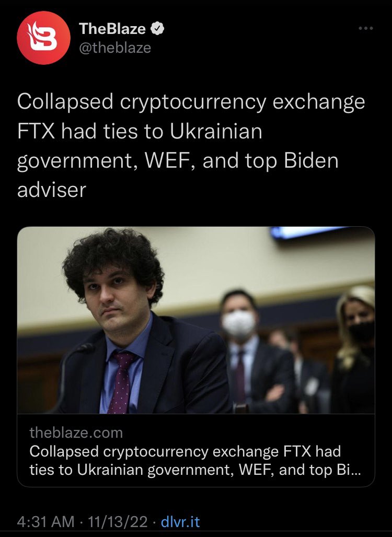This screenshot has height=537, width=392.
Task: Click the purple dotted tie in the photo
Action: coord(122,382)
